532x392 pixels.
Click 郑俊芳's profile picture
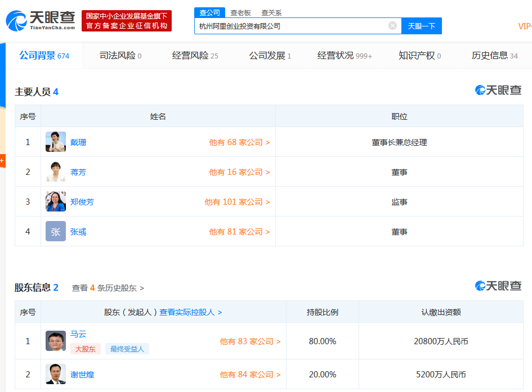point(56,202)
